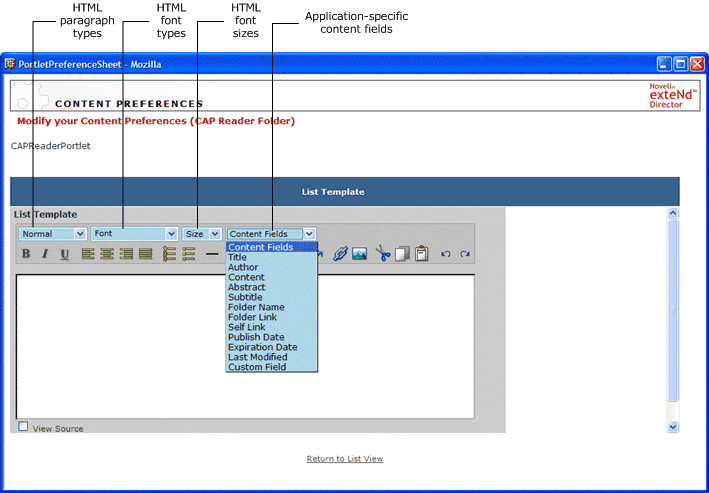The height and width of the screenshot is (493, 709).
Task: Choose Subtitle from the fields list
Action: [271, 297]
